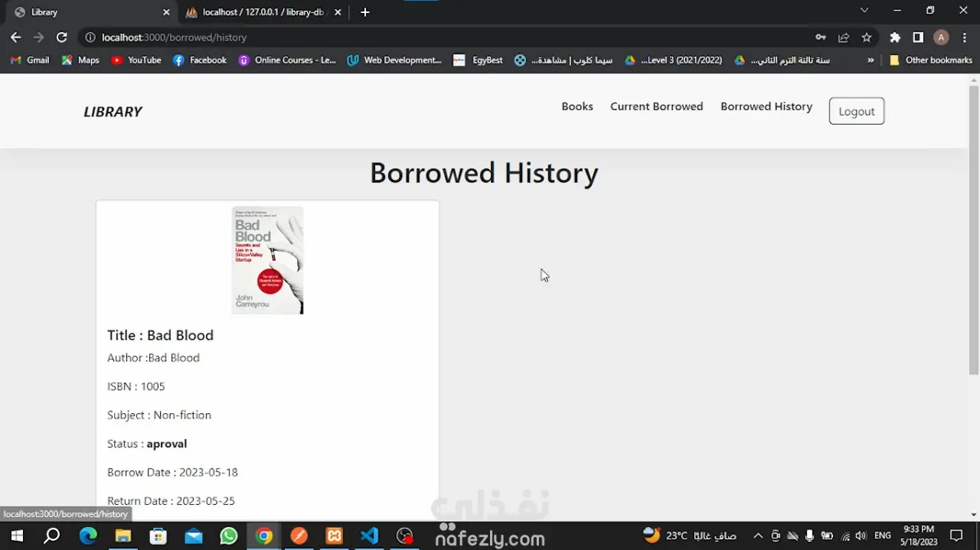Open a new tab with the plus button
This screenshot has width=980, height=550.
pos(364,12)
